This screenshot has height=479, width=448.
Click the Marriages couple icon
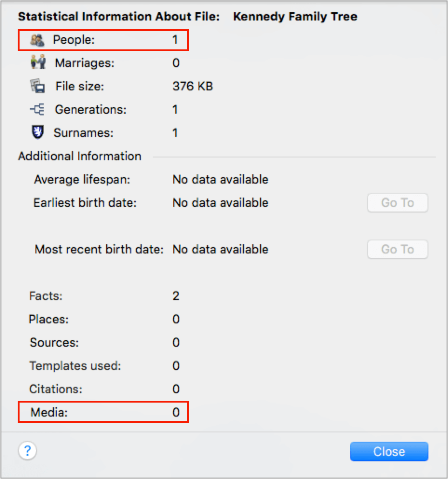tap(38, 63)
